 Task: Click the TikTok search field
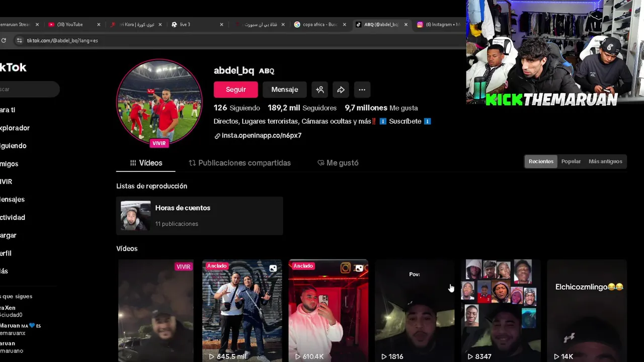pyautogui.click(x=30, y=89)
